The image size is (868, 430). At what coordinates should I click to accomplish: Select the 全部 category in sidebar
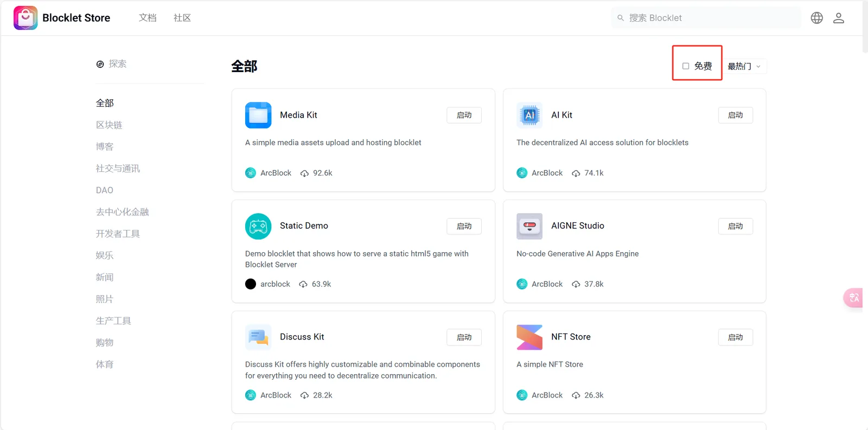pos(105,103)
